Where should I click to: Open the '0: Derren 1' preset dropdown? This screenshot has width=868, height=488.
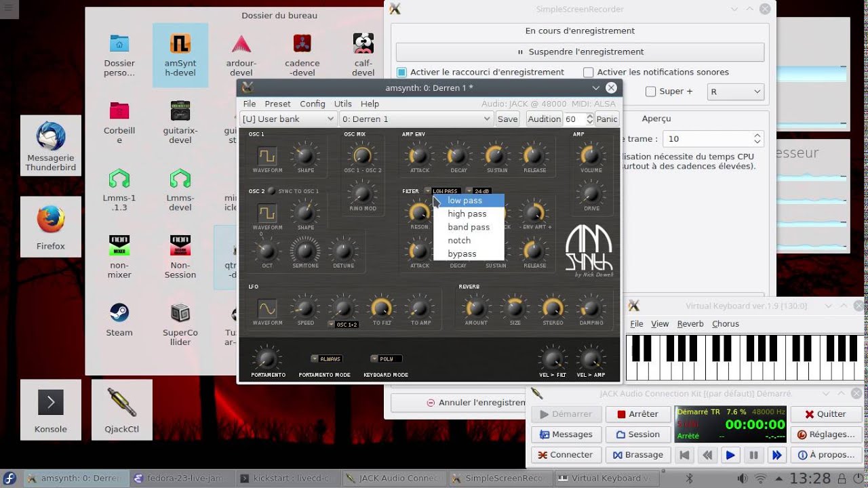tap(416, 119)
